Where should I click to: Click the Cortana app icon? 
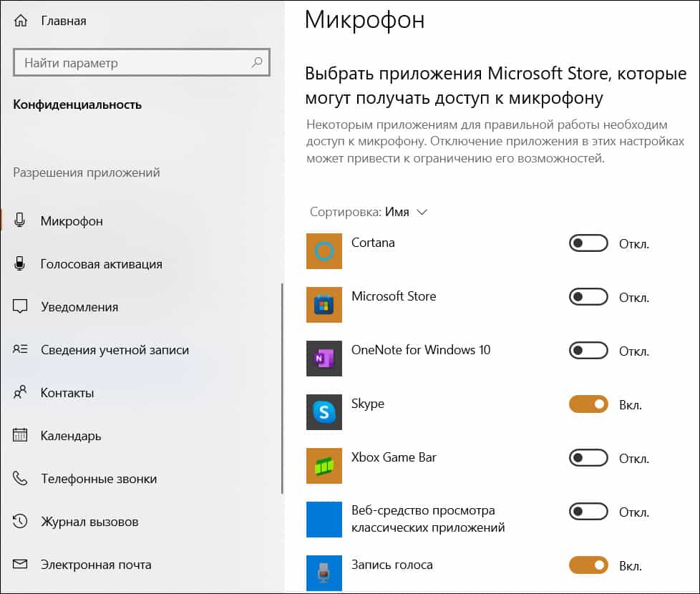[x=324, y=251]
